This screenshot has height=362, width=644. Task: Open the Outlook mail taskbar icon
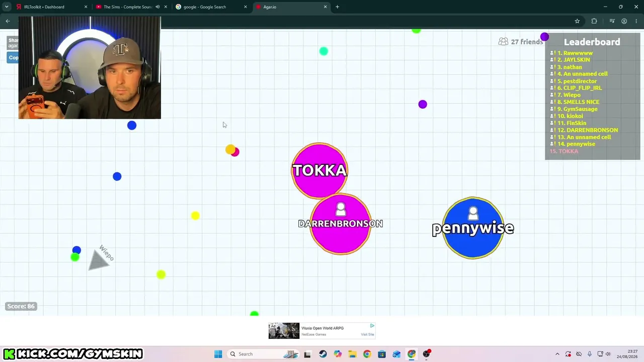pos(396,354)
